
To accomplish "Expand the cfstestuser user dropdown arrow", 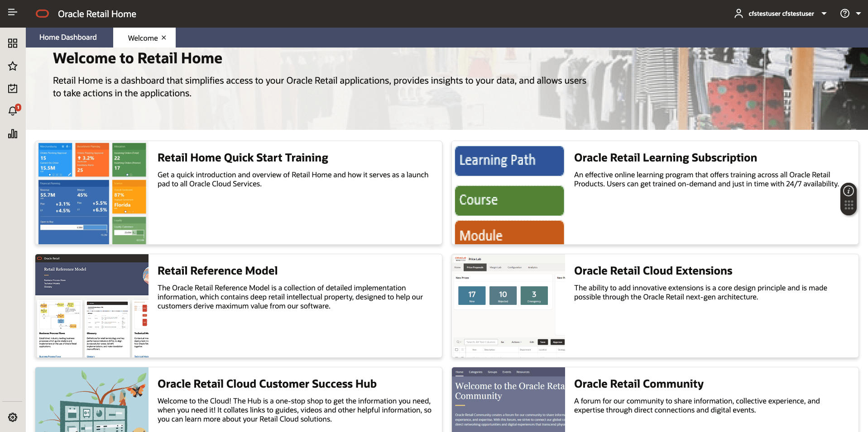I will tap(824, 14).
